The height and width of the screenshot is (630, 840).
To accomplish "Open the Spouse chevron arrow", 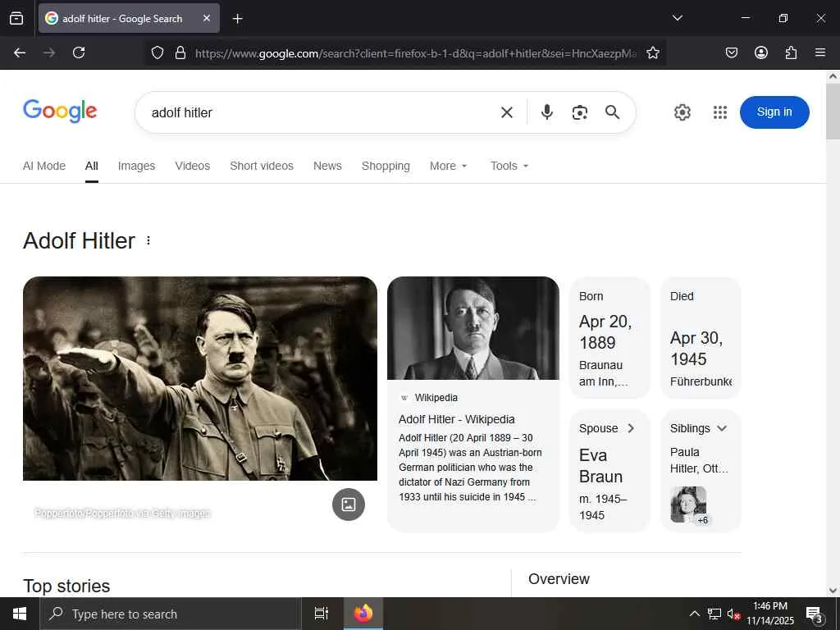I will coord(631,428).
